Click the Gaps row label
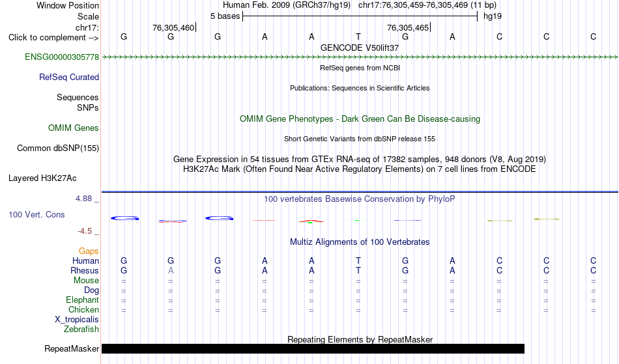 point(89,251)
